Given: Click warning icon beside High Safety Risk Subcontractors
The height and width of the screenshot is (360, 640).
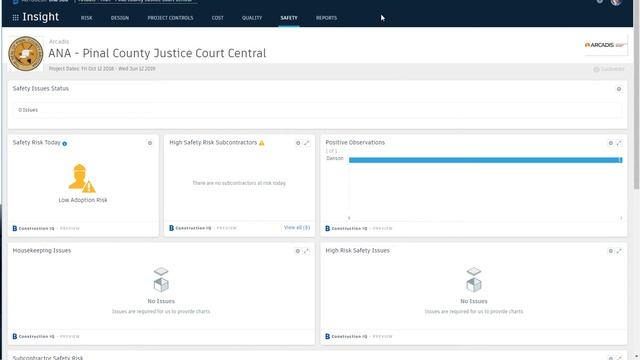Looking at the screenshot, I should pos(262,143).
